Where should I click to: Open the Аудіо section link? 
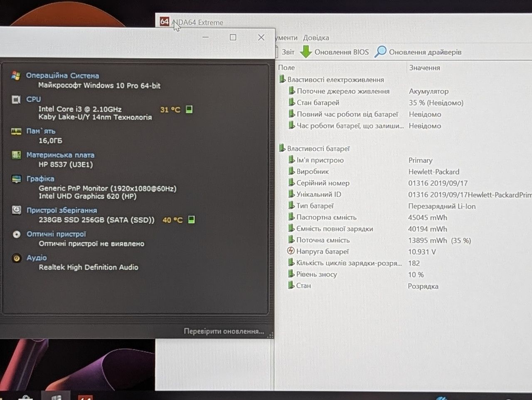point(37,258)
